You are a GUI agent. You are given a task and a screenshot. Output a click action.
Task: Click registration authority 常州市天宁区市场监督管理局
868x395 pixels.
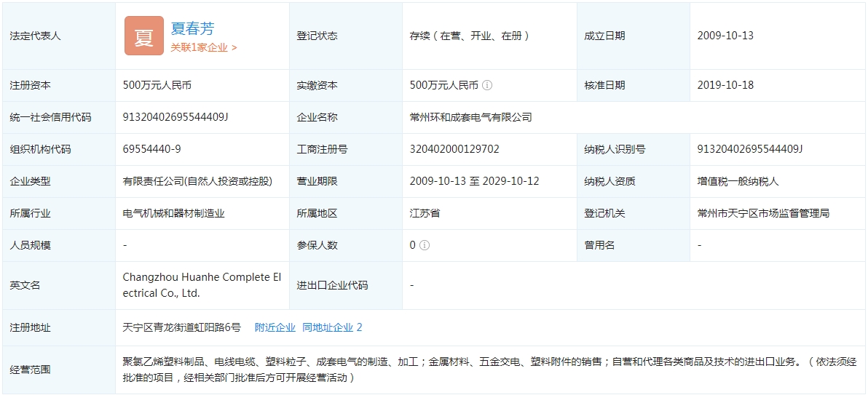click(x=763, y=213)
